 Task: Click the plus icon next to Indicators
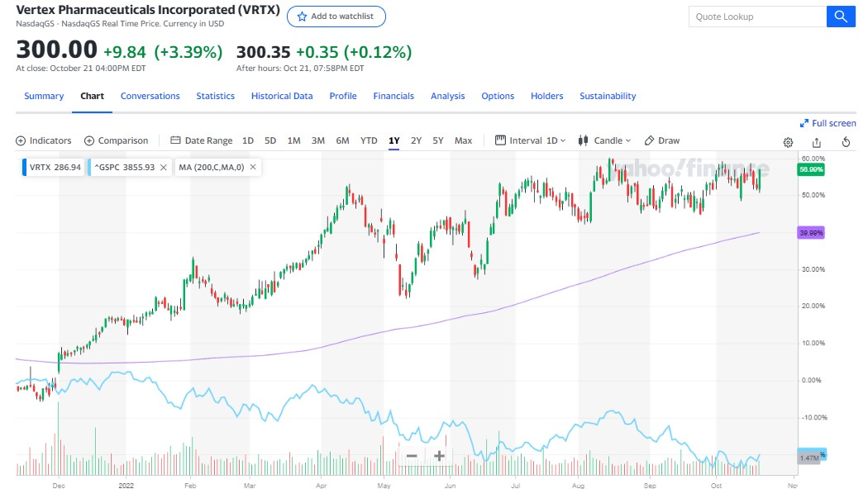point(21,140)
